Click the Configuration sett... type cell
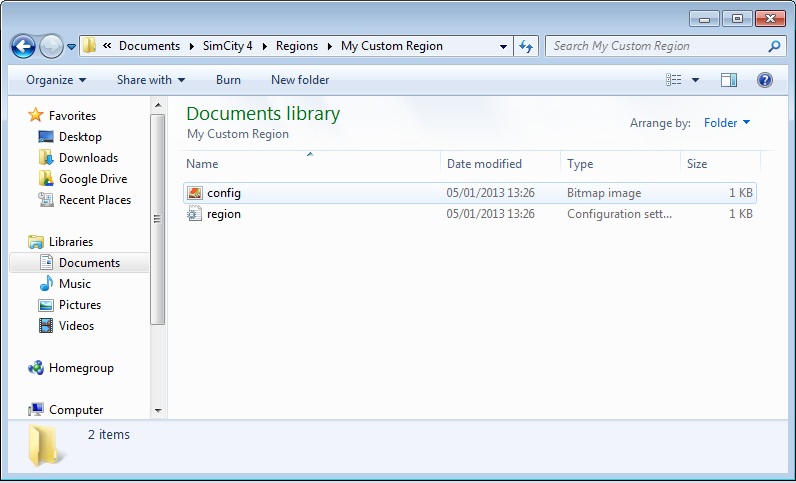 [x=619, y=214]
